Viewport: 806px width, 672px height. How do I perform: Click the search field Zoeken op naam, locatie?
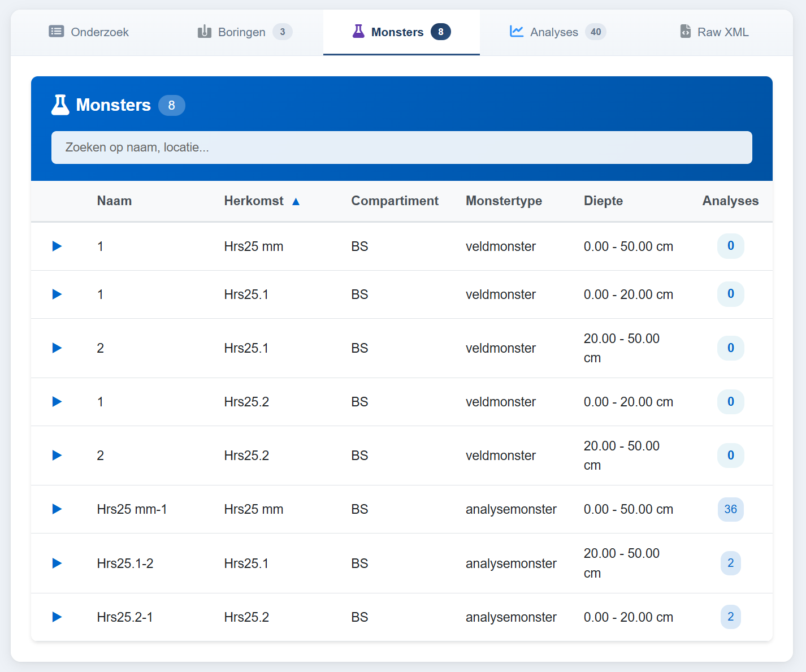(401, 148)
